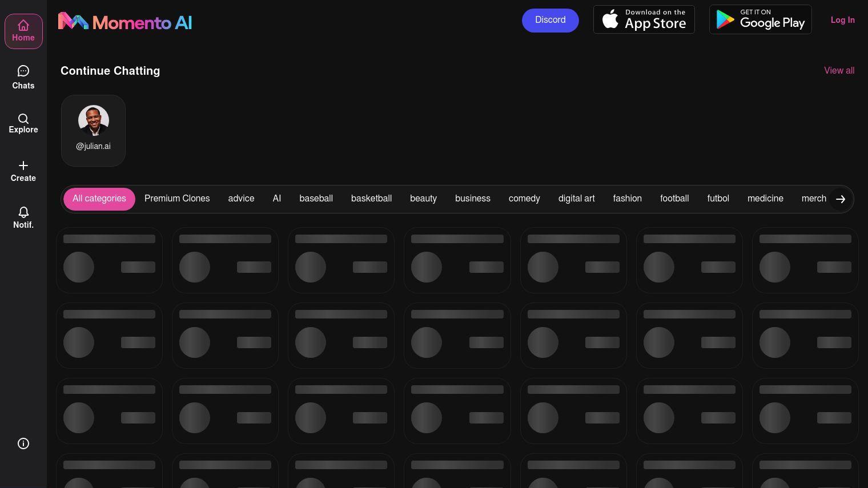Click the Continue Chatting heading
The height and width of the screenshot is (488, 868).
pyautogui.click(x=110, y=71)
